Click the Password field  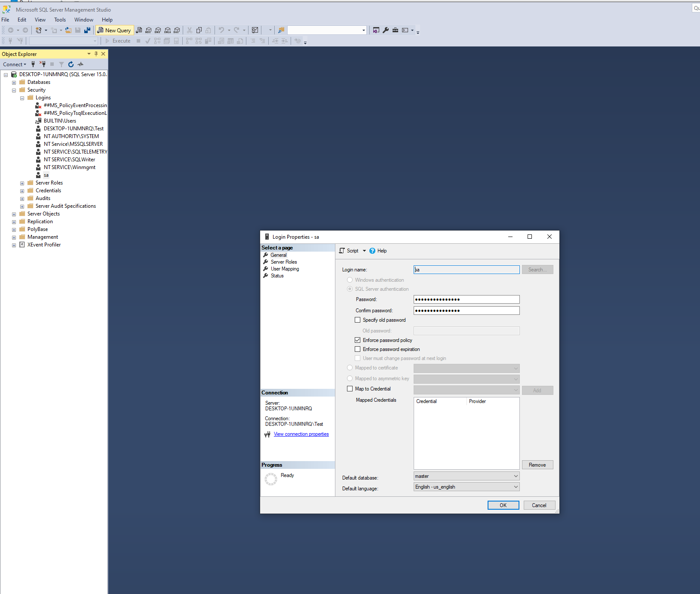point(467,299)
